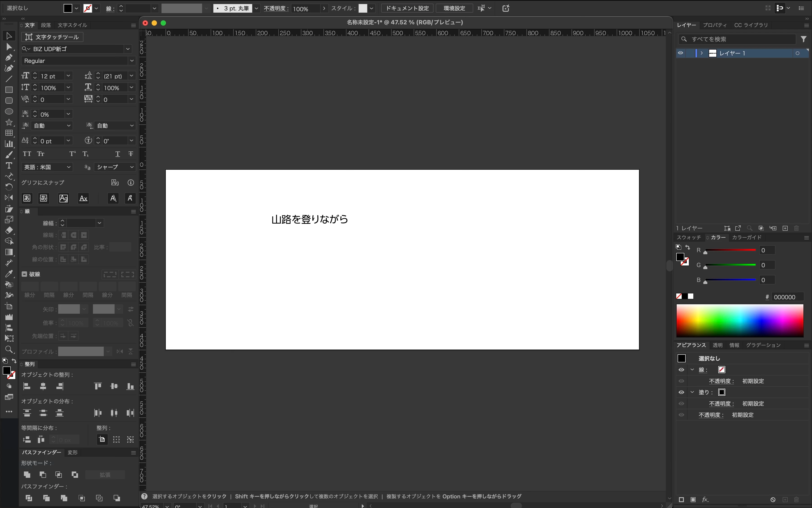Toggle stroke visibility in Appearance panel
The width and height of the screenshot is (812, 508).
pos(681,370)
